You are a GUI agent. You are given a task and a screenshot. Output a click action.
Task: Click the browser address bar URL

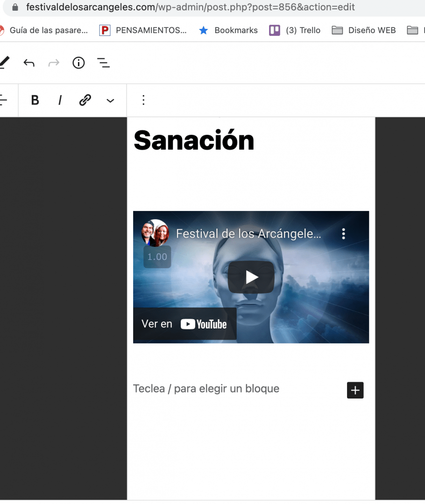191,7
